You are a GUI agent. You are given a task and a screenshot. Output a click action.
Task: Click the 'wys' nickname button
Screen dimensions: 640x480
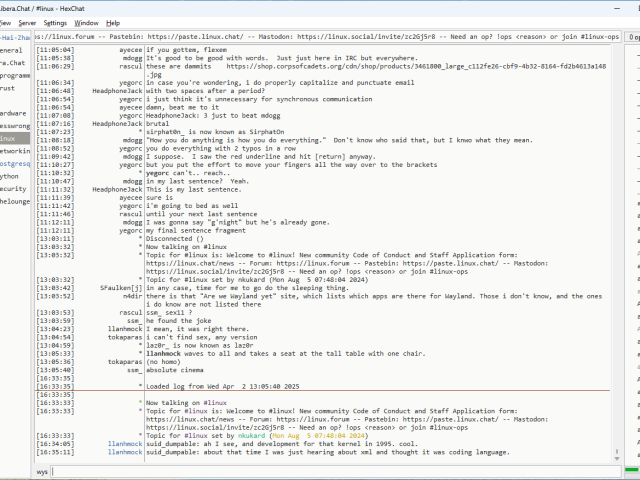pyautogui.click(x=43, y=470)
